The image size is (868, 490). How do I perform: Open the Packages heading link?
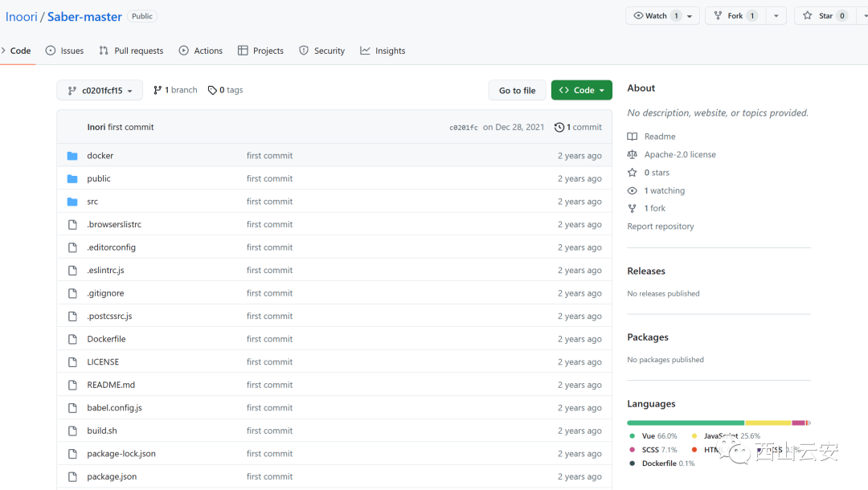tap(648, 337)
